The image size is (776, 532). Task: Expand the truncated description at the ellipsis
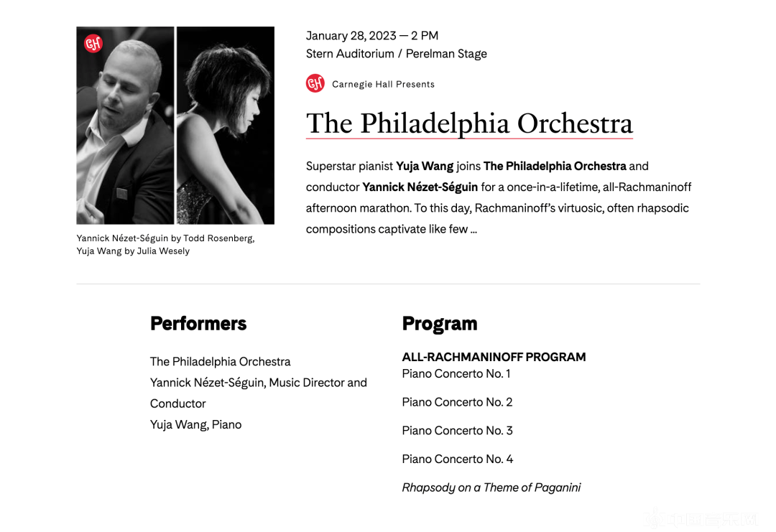point(474,230)
